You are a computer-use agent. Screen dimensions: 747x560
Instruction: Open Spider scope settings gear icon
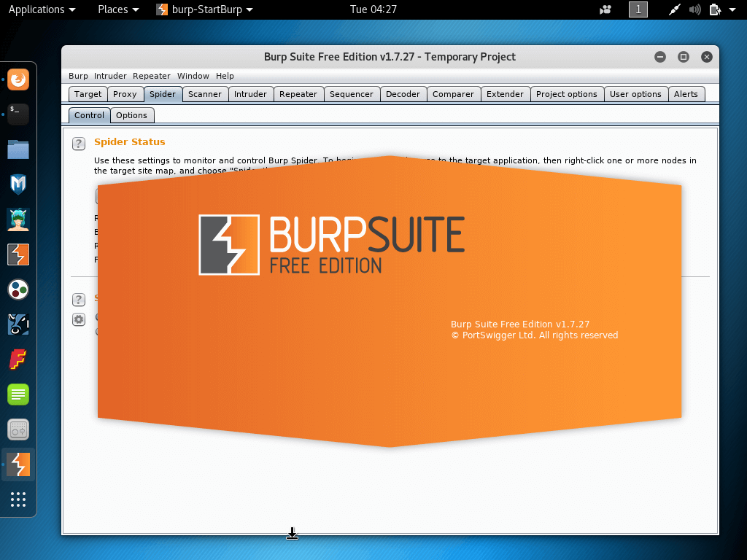[x=79, y=319]
